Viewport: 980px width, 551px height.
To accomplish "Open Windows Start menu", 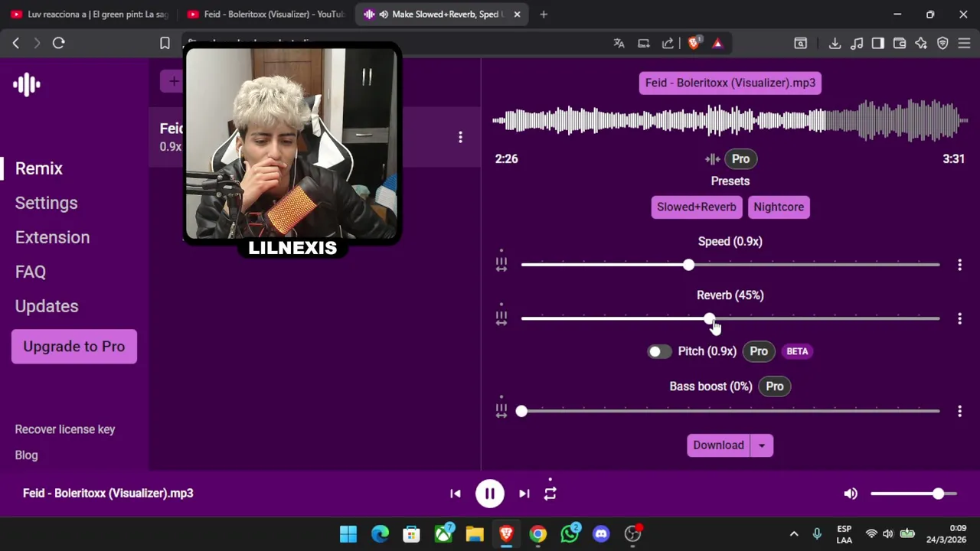I will click(348, 533).
